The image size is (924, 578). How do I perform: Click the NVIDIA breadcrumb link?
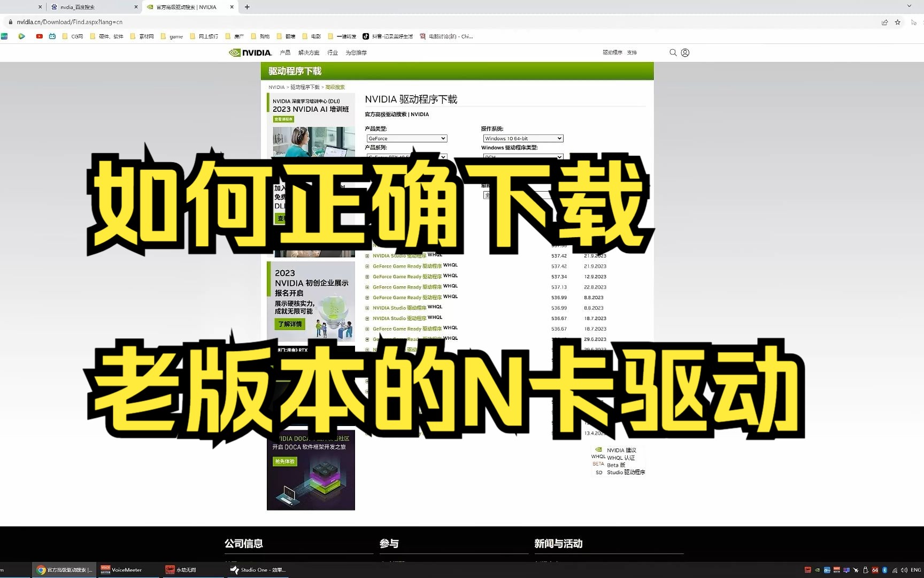pyautogui.click(x=276, y=87)
